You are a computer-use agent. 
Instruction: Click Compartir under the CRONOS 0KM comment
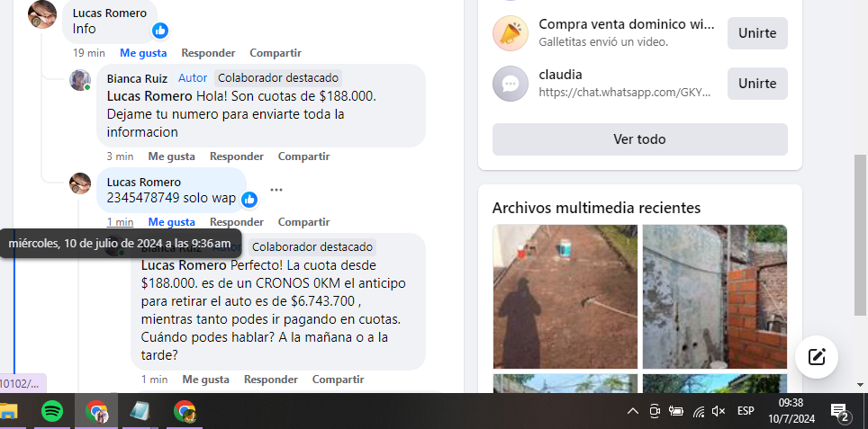(338, 380)
